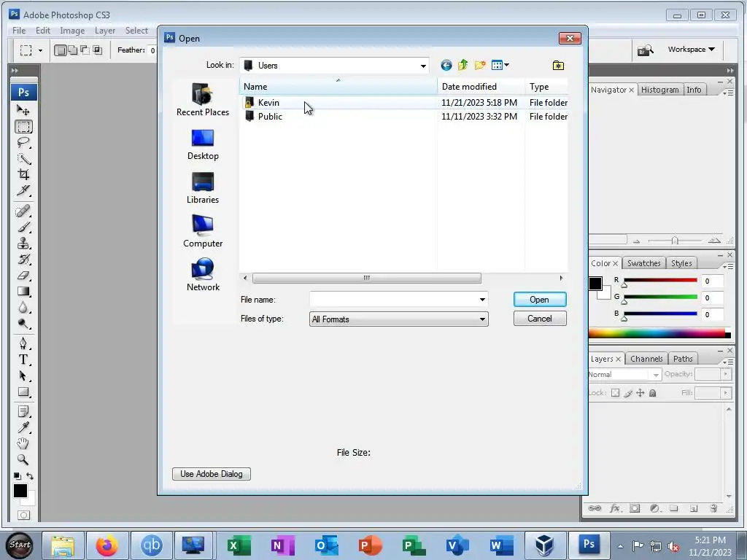Image resolution: width=747 pixels, height=560 pixels.
Task: Select the Rectangle shape tool
Action: tap(23, 392)
